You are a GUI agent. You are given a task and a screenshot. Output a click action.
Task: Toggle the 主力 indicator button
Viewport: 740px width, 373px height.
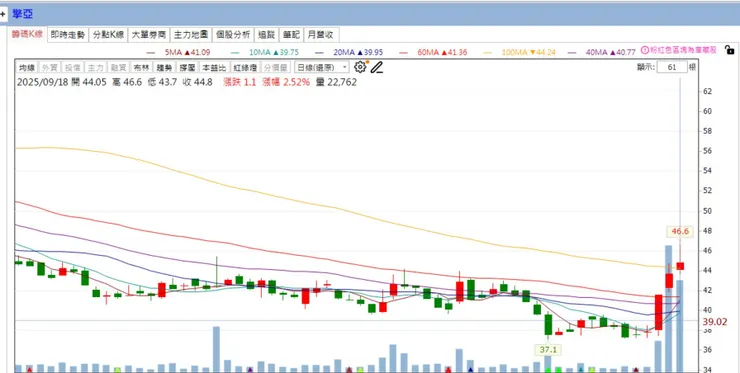95,67
